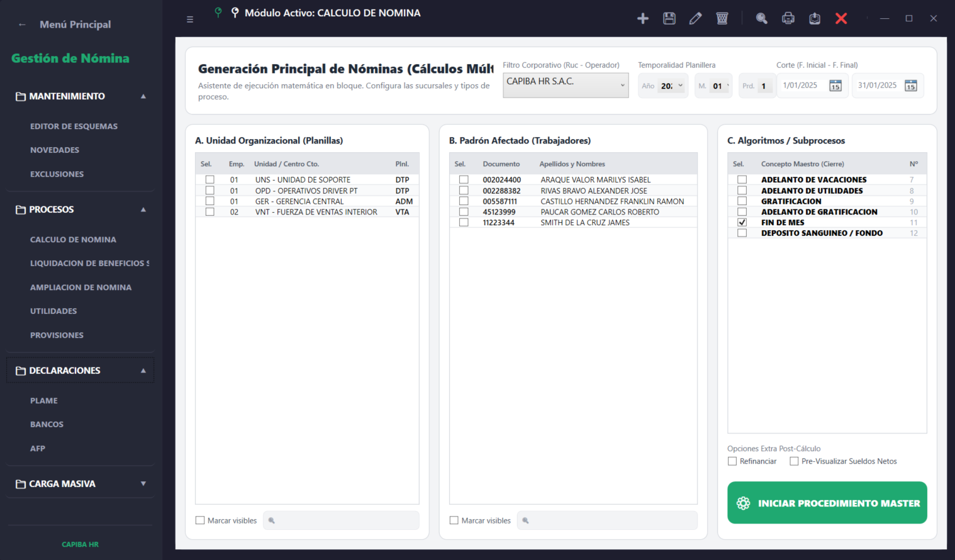Click the CAPIBA HR footer link
Screen dimensions: 955x560
(x=80, y=544)
